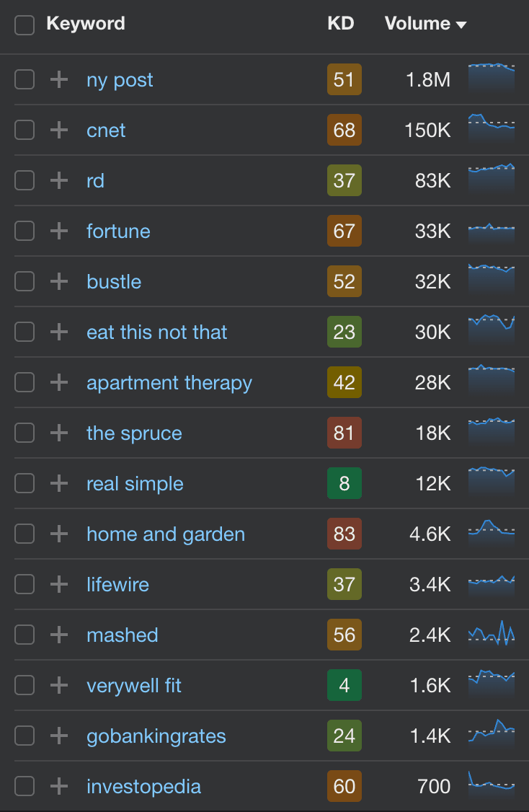Add lifewire using its plus icon
This screenshot has height=812, width=529.
(59, 584)
